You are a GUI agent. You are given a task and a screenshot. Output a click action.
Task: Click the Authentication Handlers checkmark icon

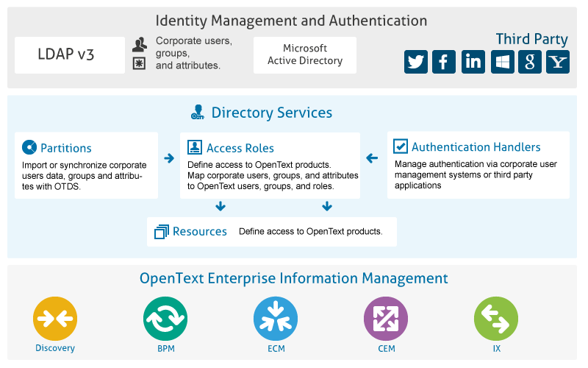(401, 146)
